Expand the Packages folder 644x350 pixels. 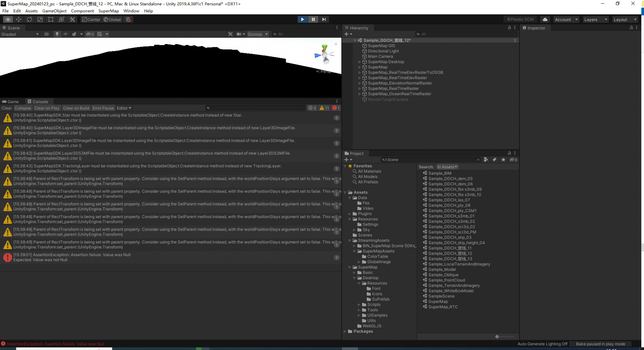click(x=345, y=331)
